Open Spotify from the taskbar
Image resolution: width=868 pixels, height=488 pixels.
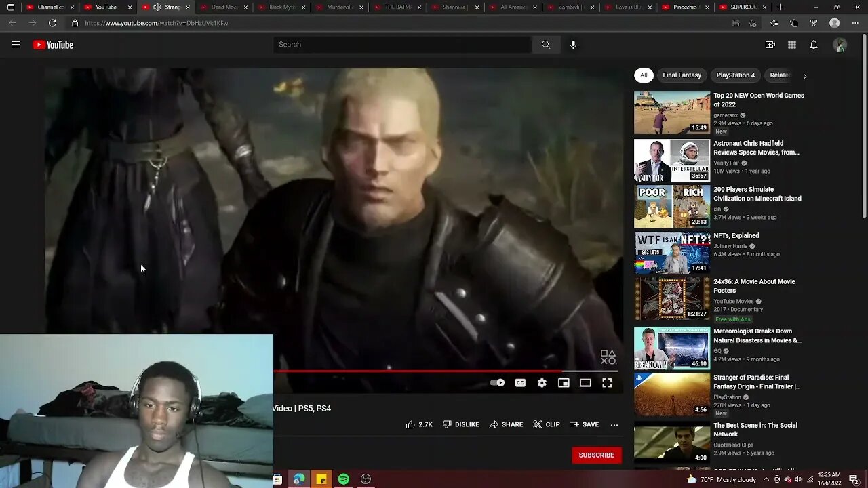[x=344, y=479]
